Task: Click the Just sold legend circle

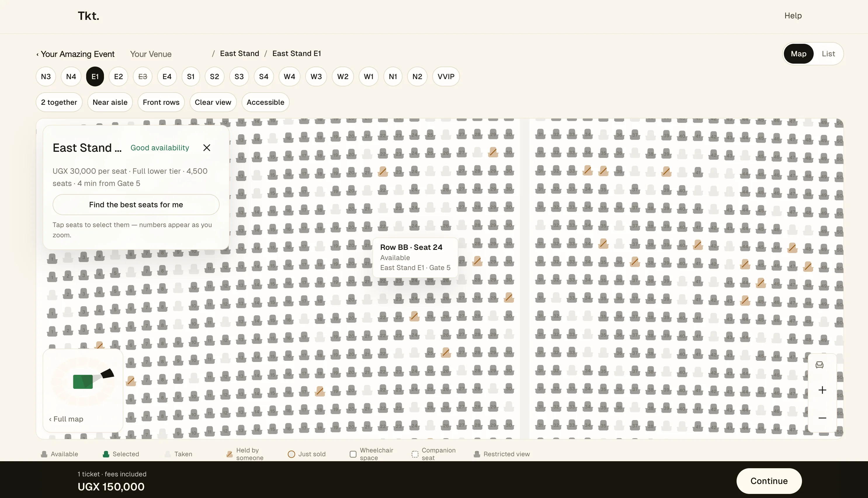Action: tap(291, 454)
